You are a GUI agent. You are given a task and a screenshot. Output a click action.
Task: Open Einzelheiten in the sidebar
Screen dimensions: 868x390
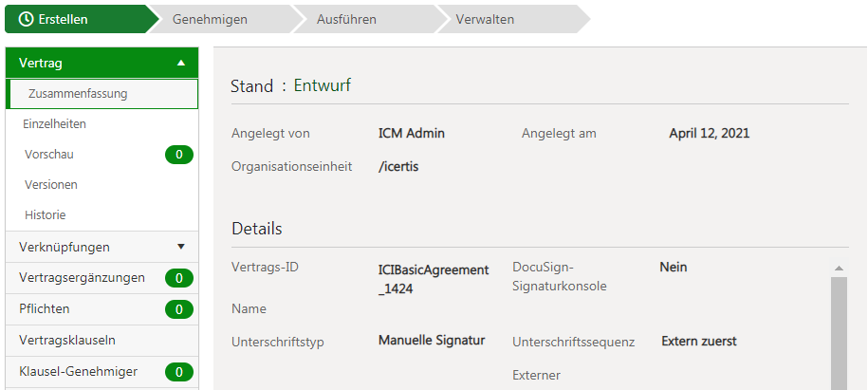pos(55,123)
